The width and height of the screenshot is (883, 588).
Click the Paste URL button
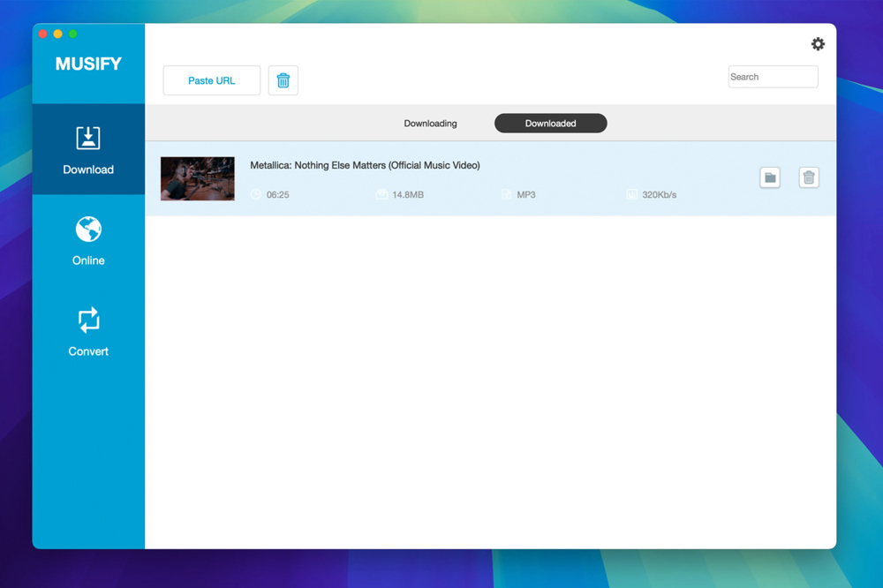click(x=212, y=80)
